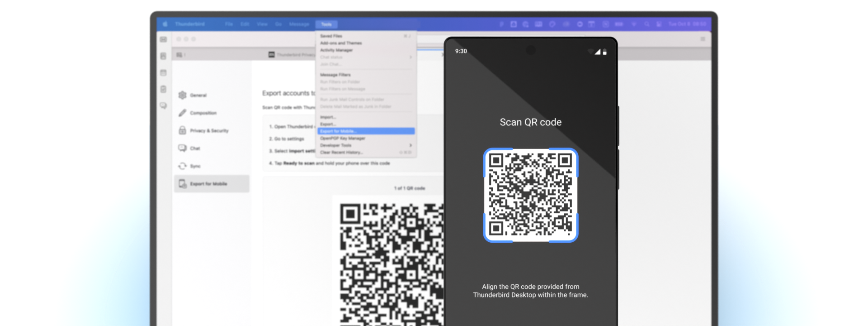Viewport: 868px width, 326px height.
Task: Choose Add-ons and Themes
Action: point(366,43)
